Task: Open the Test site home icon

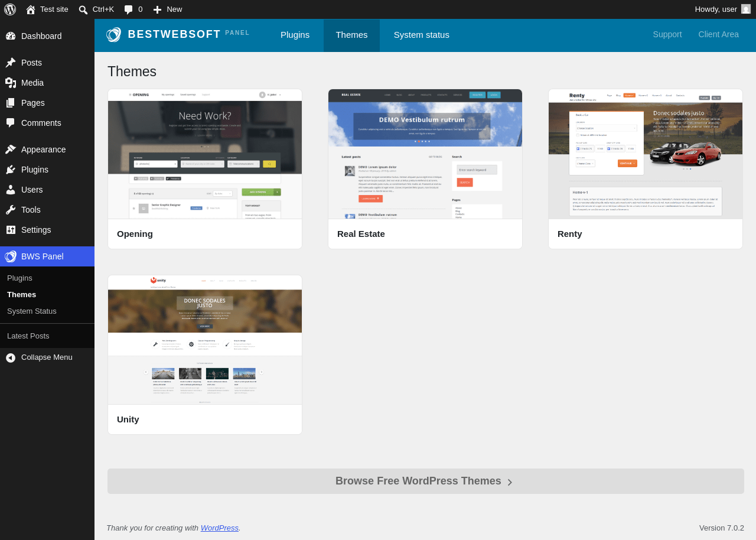Action: [x=31, y=9]
